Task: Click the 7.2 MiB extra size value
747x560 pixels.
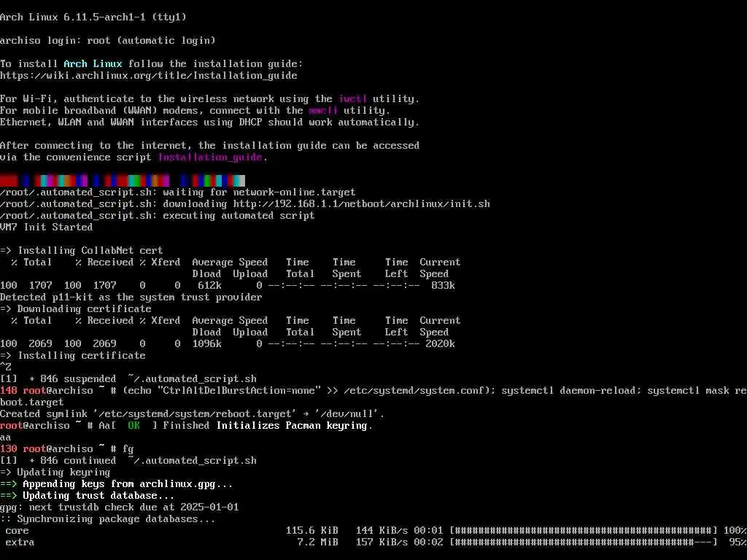Action: [x=318, y=542]
